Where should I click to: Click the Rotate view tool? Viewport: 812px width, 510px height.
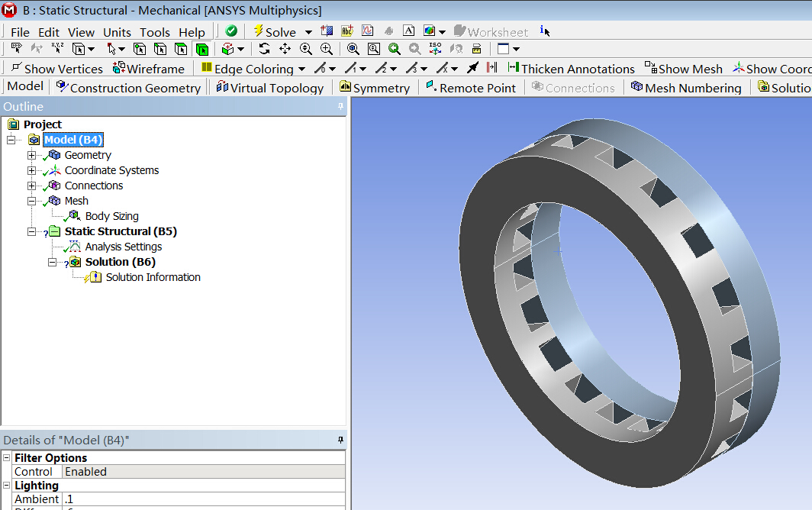pyautogui.click(x=264, y=49)
